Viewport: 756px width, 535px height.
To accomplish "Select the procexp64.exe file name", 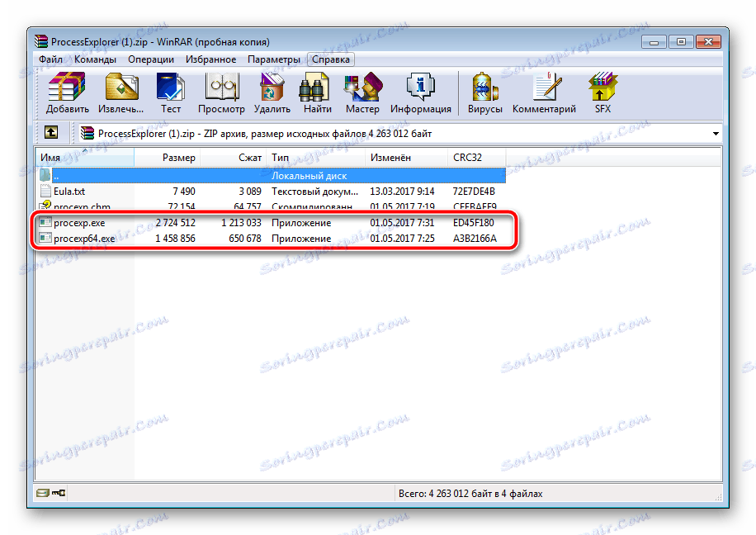I will coord(84,239).
